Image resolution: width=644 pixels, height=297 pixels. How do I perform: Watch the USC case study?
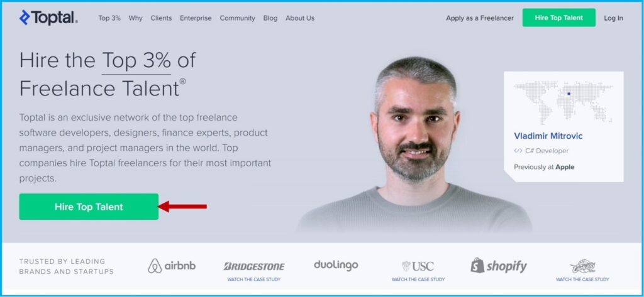[418, 279]
